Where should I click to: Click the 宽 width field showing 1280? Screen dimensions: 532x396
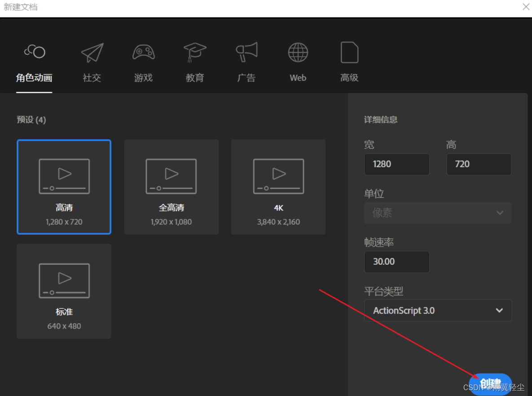coord(396,165)
